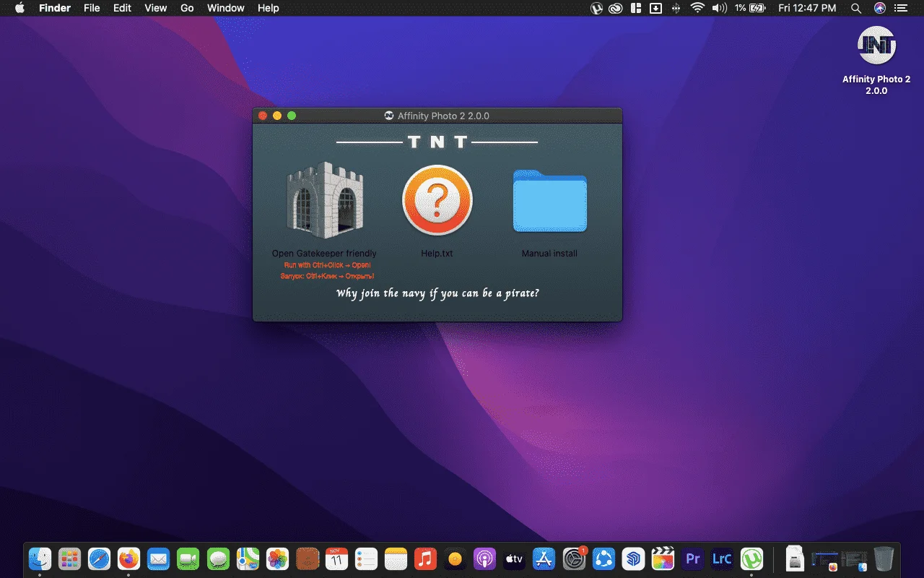The width and height of the screenshot is (924, 578).
Task: Open the Finder menu
Action: click(55, 8)
